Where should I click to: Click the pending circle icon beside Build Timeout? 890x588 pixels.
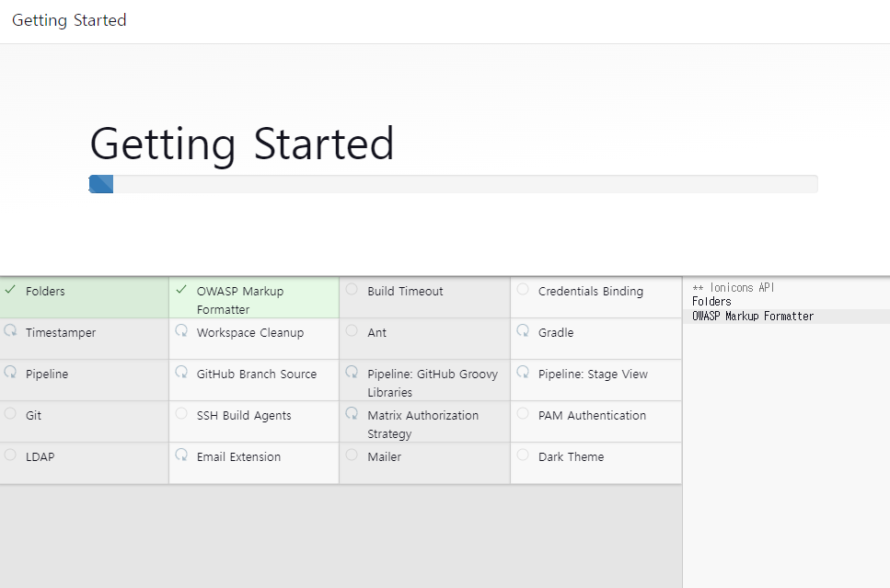coord(352,290)
